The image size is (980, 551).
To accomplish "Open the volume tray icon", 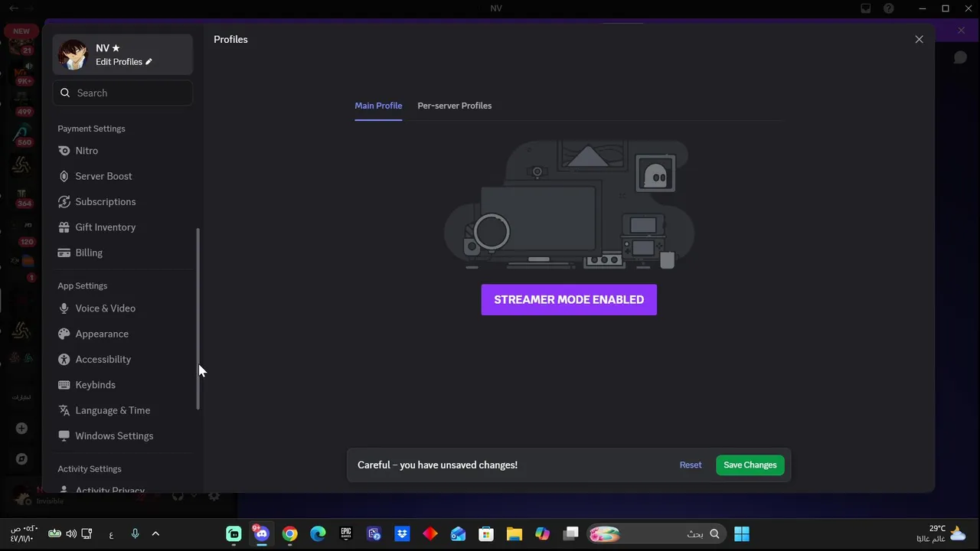I will pos(71,533).
